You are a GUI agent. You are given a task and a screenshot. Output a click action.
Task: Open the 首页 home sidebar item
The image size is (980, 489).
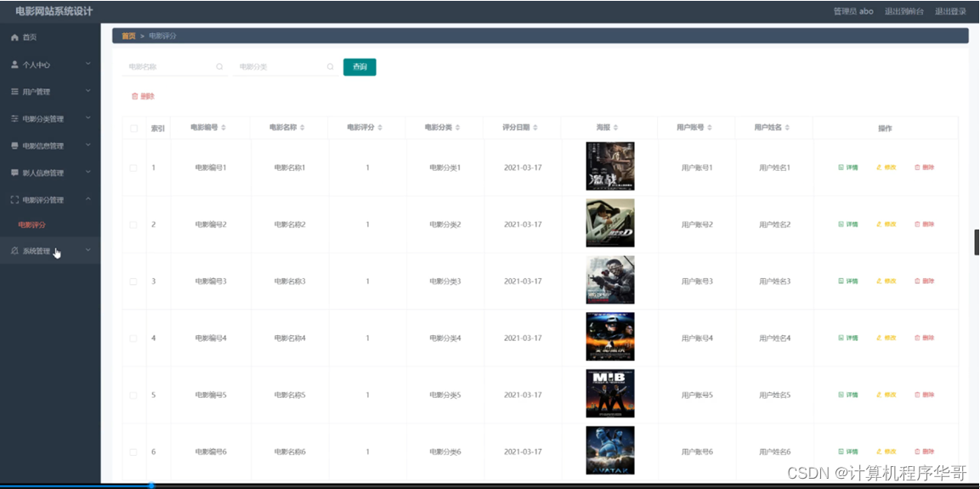[50, 37]
